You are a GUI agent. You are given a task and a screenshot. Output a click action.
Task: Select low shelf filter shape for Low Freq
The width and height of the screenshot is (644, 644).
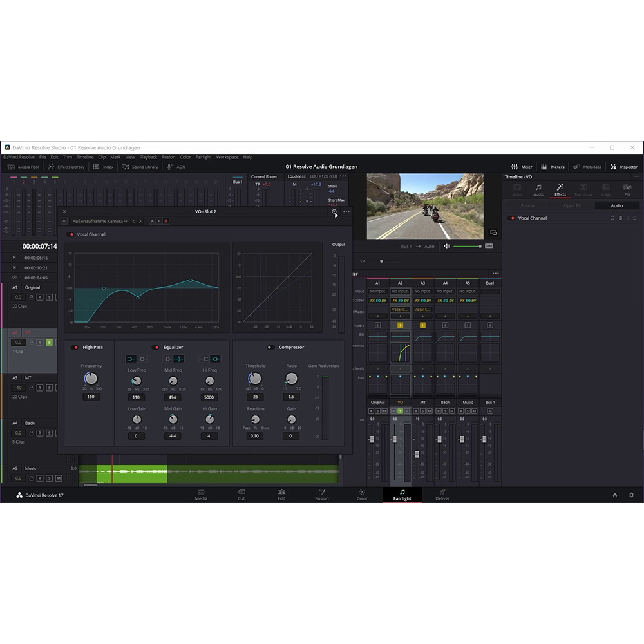tap(131, 359)
